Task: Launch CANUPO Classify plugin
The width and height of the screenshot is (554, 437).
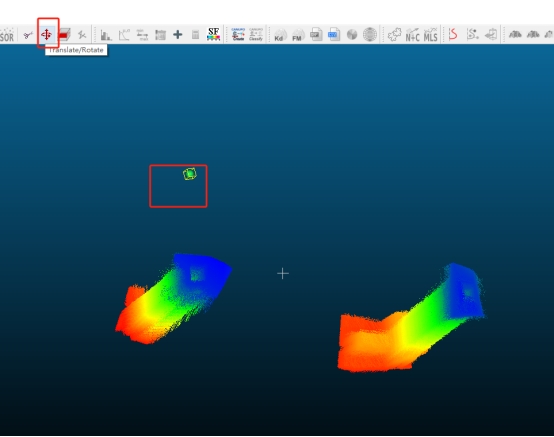Action: coord(256,34)
